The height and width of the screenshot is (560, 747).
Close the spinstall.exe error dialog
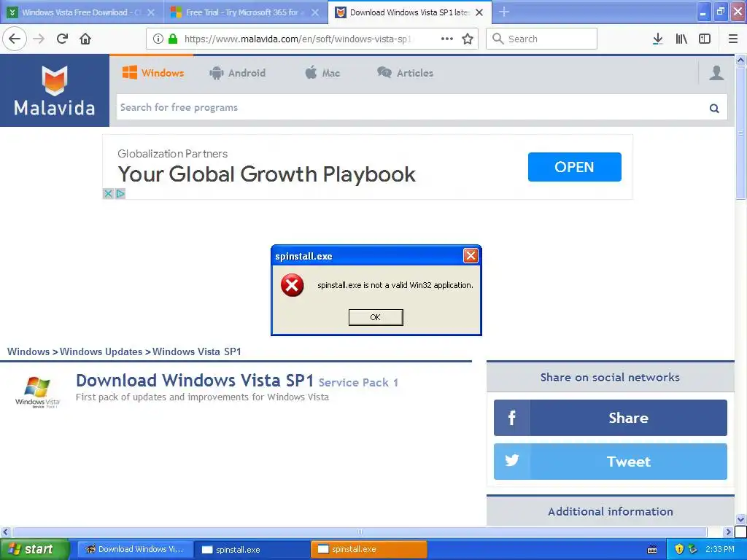[471, 256]
